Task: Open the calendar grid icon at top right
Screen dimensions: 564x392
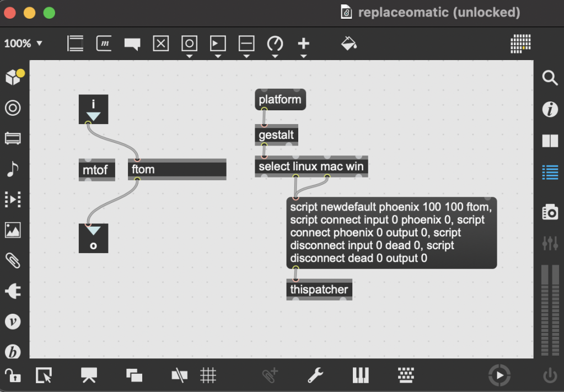Action: [520, 44]
